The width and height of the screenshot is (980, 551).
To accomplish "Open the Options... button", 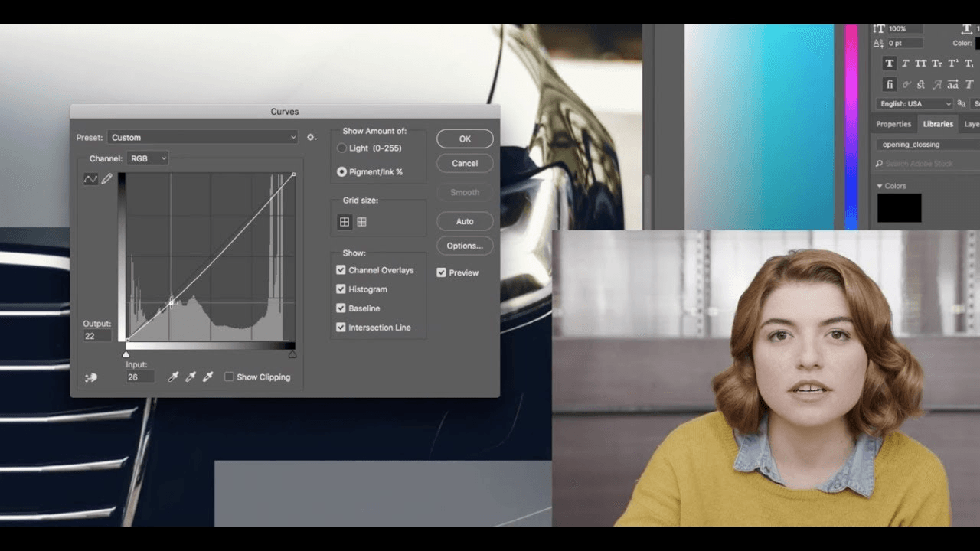I will (x=465, y=246).
